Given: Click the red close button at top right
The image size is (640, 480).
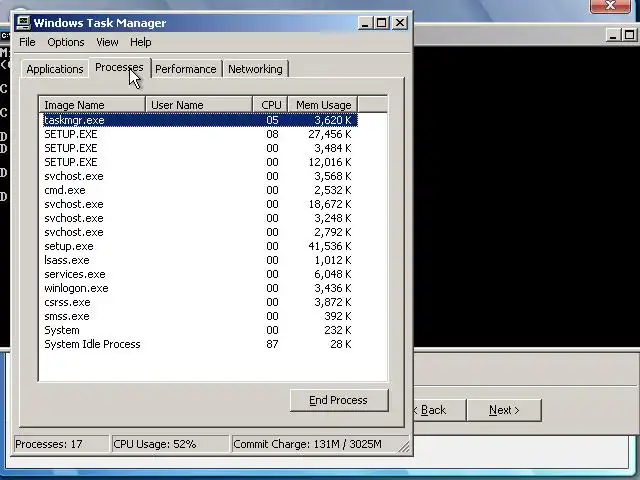Looking at the screenshot, I should (x=610, y=6).
